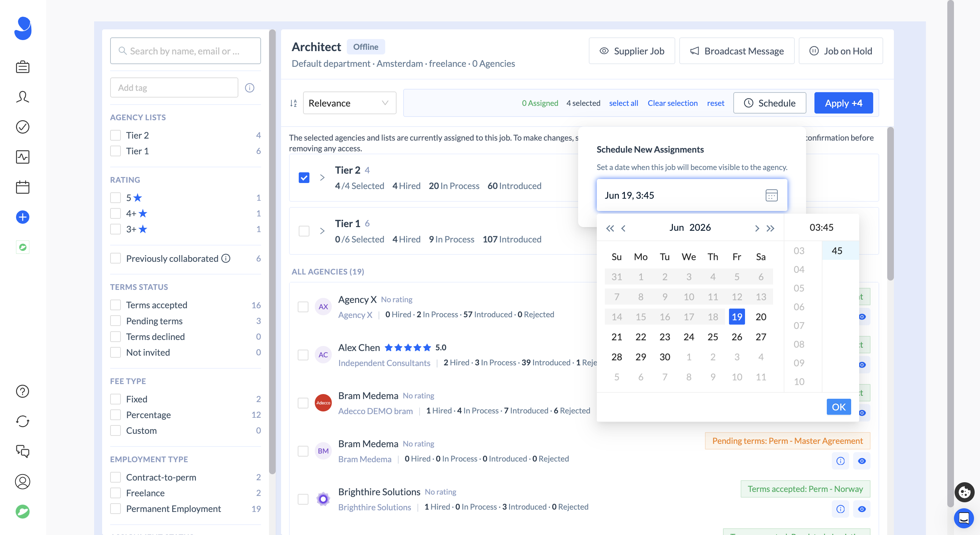Open the calendar icon in date field
The height and width of the screenshot is (535, 980).
click(x=771, y=195)
